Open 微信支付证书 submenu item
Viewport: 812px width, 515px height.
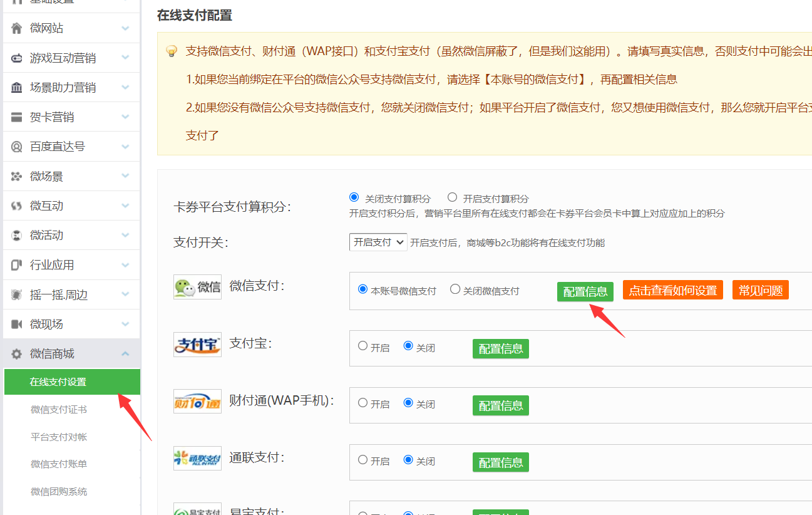[59, 410]
